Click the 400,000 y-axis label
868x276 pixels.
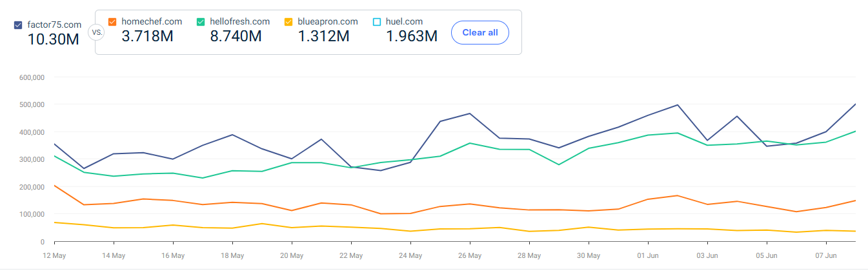coord(31,132)
